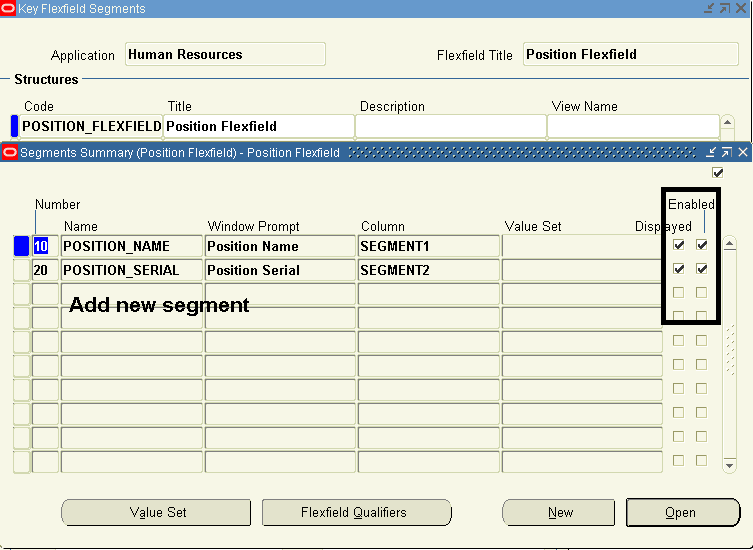Click Oracle icon in Key Flexfield Segments title bar
This screenshot has height=550, width=753.
tap(9, 9)
